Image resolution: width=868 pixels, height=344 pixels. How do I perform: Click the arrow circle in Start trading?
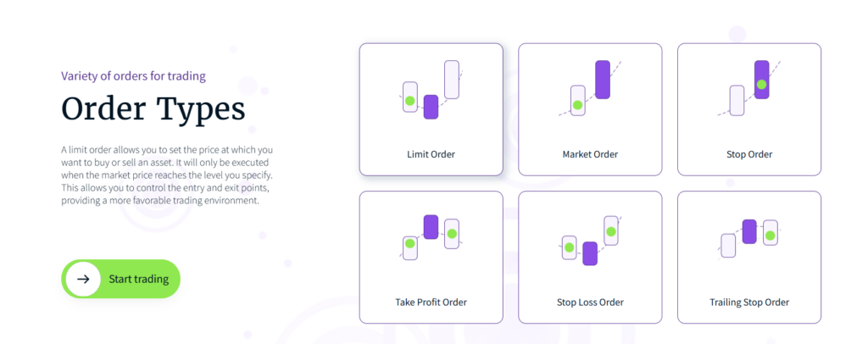(x=83, y=279)
